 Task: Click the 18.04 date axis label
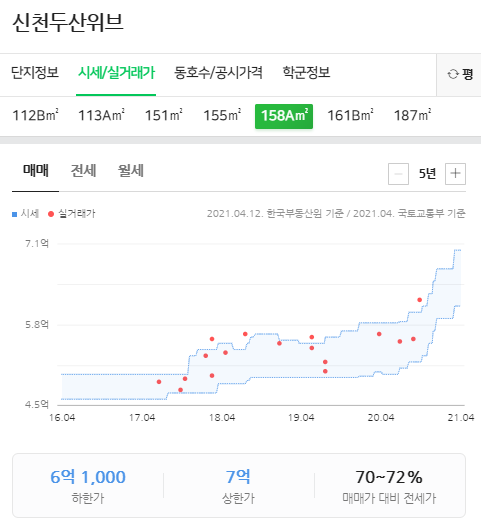coord(222,418)
